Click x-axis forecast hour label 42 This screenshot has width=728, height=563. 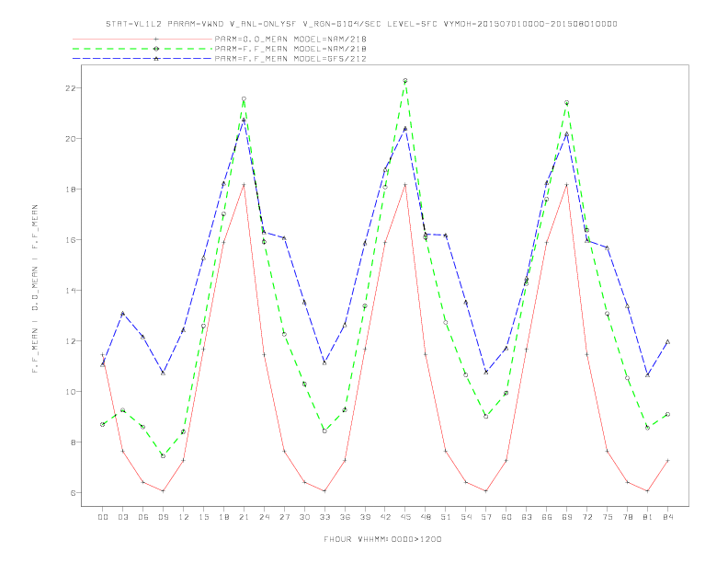click(x=385, y=517)
